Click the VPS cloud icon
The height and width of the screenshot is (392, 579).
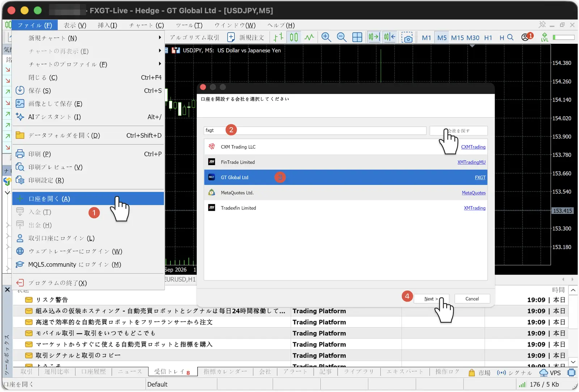click(550, 373)
